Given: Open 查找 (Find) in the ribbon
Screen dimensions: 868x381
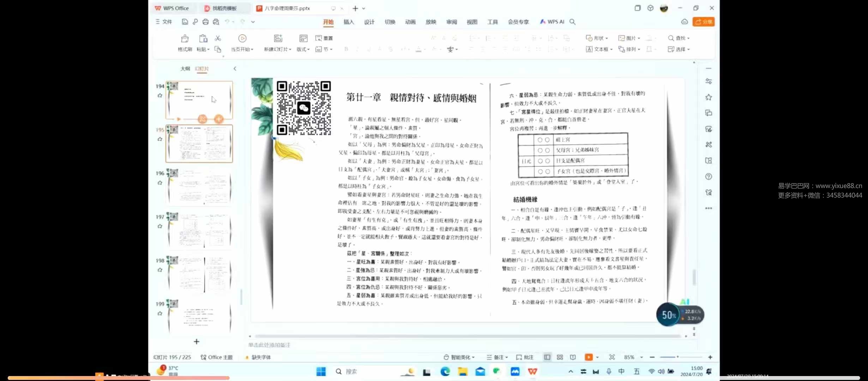Looking at the screenshot, I should pos(678,38).
